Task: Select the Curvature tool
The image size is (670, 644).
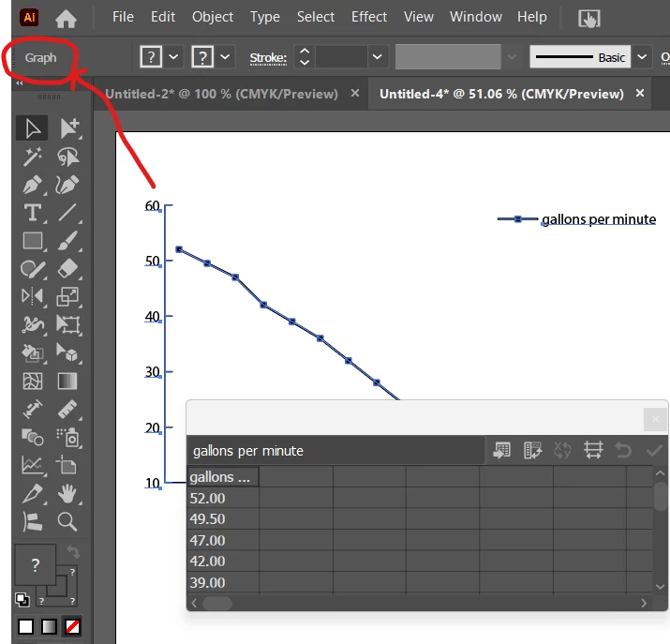Action: [x=68, y=185]
